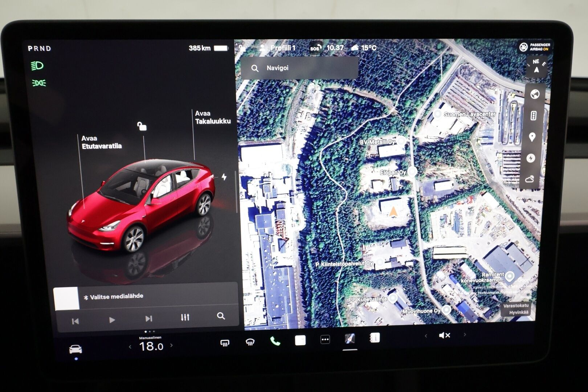The image size is (588, 392).
Task: Open the equalizer settings in media player
Action: coord(185,317)
